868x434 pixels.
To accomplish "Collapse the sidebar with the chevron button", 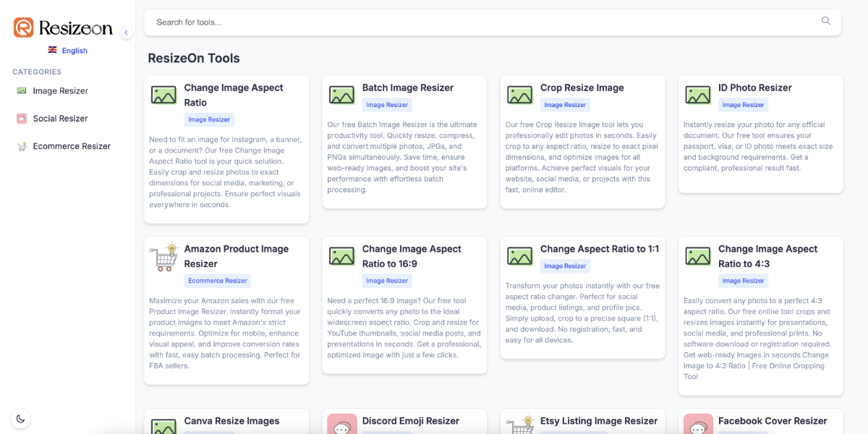I will click(x=127, y=33).
